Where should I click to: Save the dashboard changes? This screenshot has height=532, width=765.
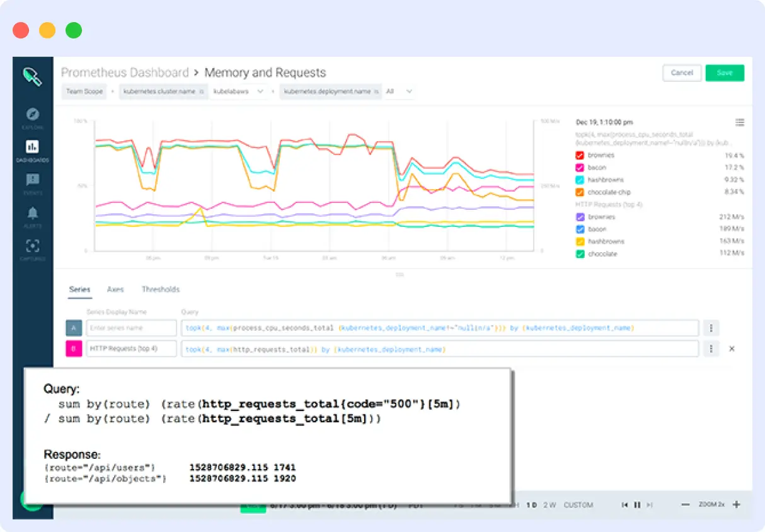pyautogui.click(x=725, y=72)
